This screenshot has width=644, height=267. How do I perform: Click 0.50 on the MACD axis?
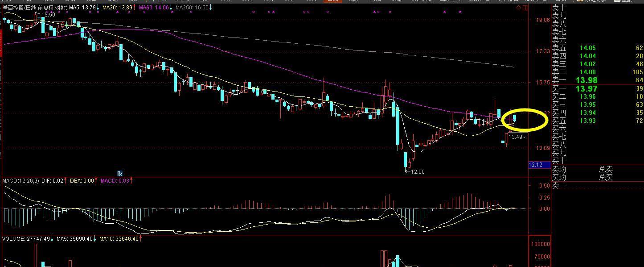544,186
